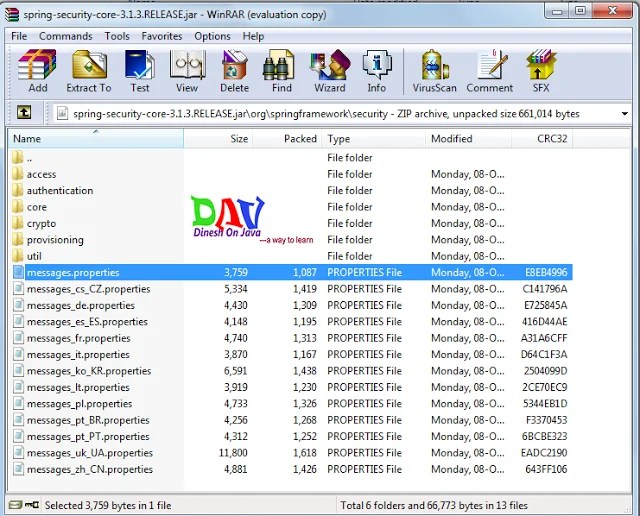Select the crypto folder icon
Screen dimensions: 640x516
tap(18, 223)
